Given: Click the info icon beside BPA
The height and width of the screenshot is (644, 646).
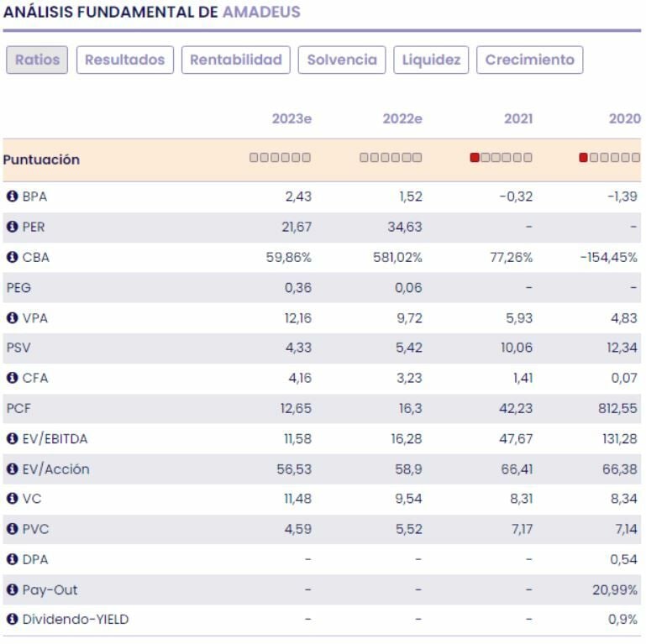Looking at the screenshot, I should click(12, 196).
